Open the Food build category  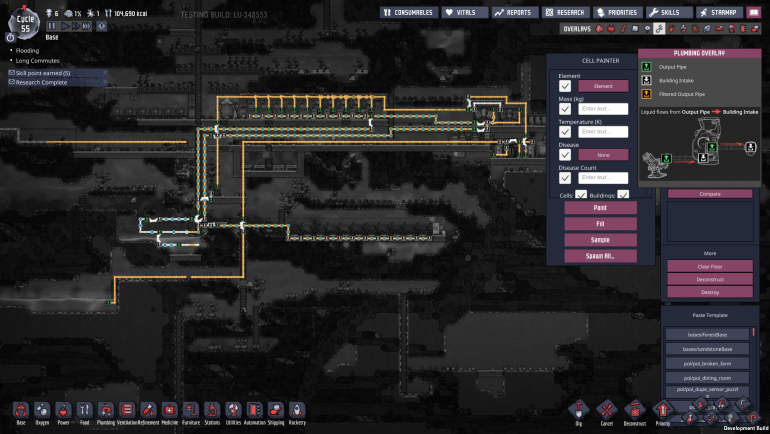(84, 410)
